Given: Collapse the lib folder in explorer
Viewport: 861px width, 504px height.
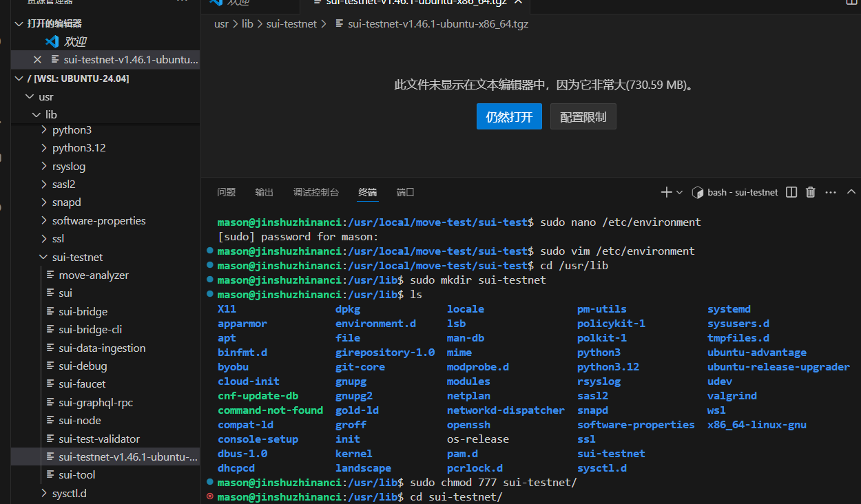Looking at the screenshot, I should pos(37,115).
